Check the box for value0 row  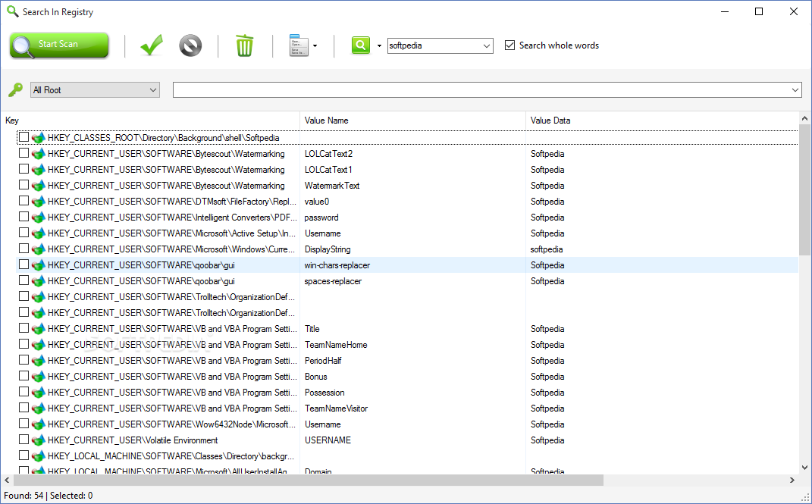click(x=24, y=201)
